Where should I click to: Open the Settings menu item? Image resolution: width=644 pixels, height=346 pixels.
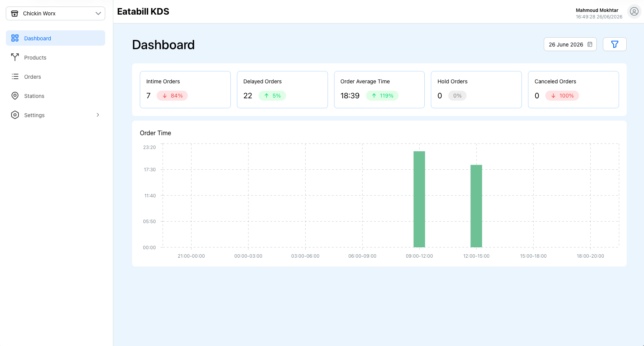tap(55, 115)
